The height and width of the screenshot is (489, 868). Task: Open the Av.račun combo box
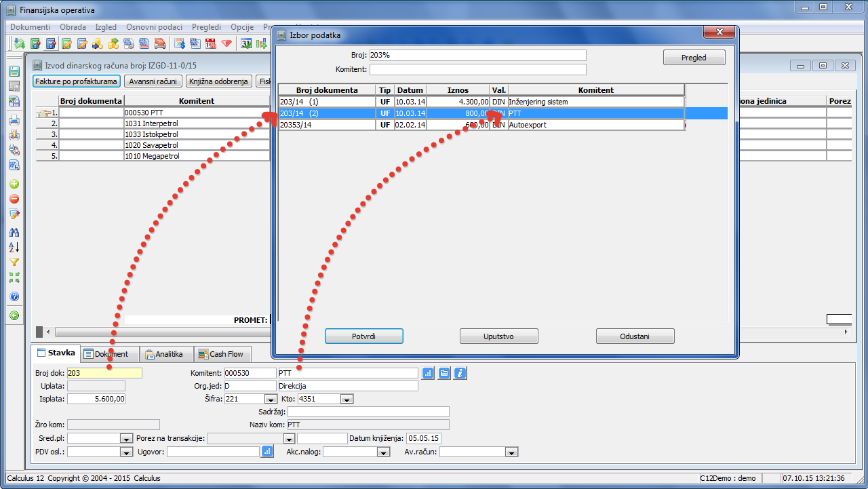[x=511, y=452]
